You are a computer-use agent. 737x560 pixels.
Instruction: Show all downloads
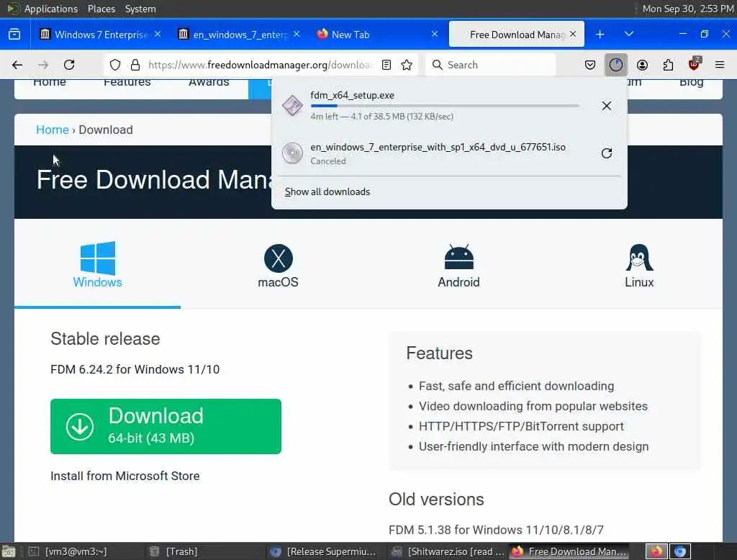point(327,192)
